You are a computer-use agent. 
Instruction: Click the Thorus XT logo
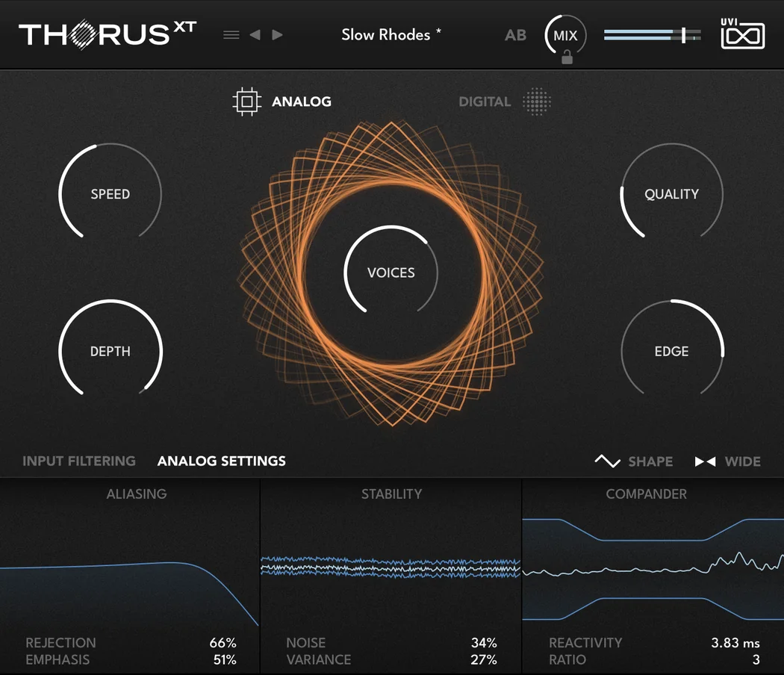[x=108, y=34]
